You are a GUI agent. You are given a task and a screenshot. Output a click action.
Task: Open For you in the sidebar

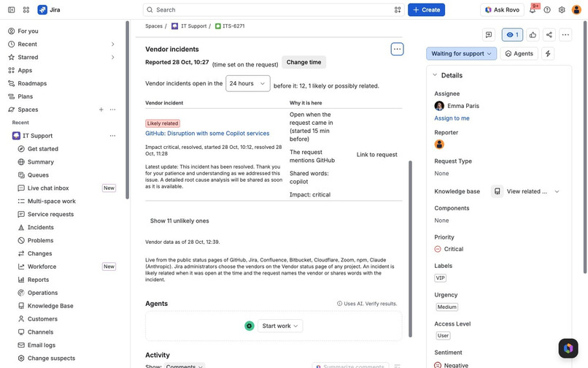pos(28,31)
